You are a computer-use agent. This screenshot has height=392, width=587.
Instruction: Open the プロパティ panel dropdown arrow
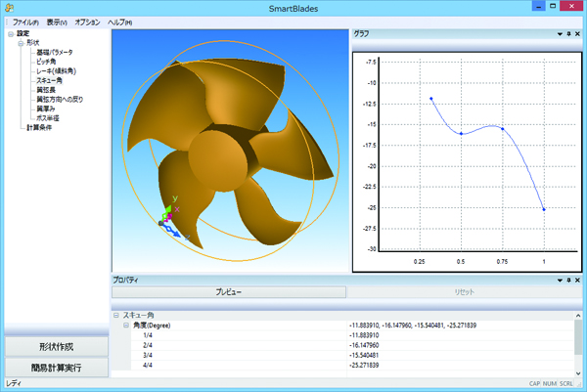tap(560, 281)
